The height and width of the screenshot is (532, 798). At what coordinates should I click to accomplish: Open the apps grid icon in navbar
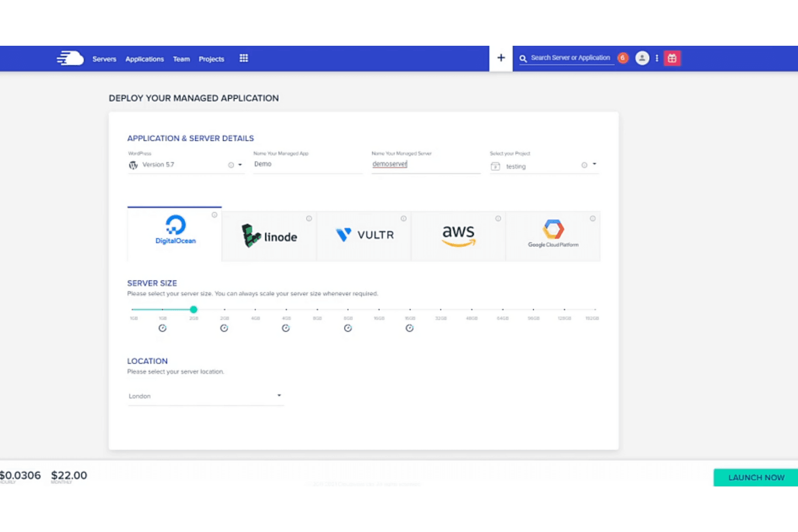pos(244,58)
